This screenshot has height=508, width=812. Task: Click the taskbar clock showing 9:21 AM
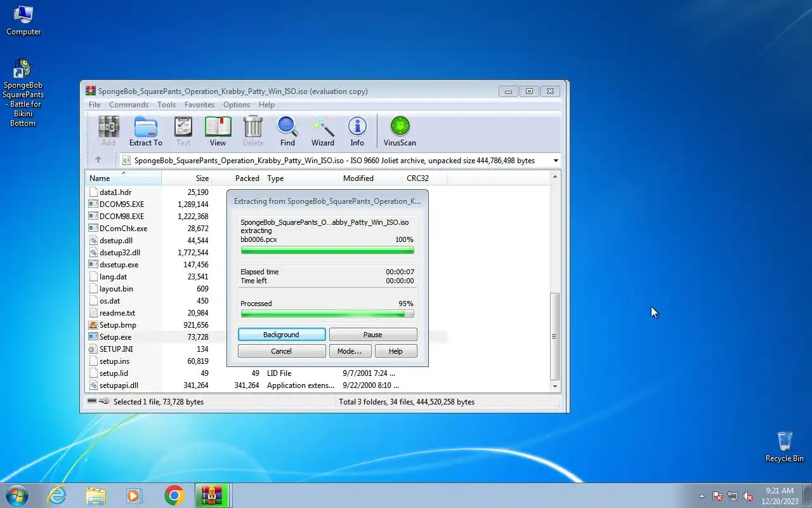[x=780, y=496]
